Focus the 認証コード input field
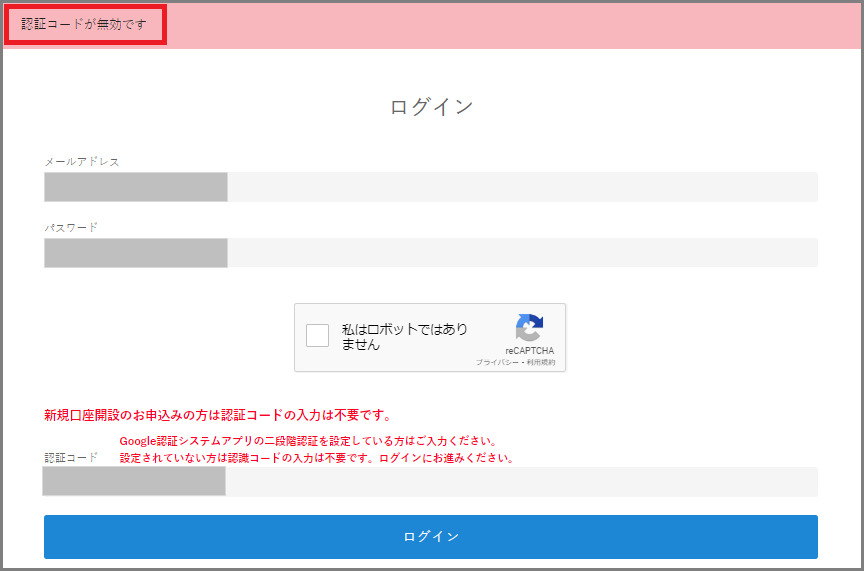The image size is (864, 571). (x=430, y=481)
